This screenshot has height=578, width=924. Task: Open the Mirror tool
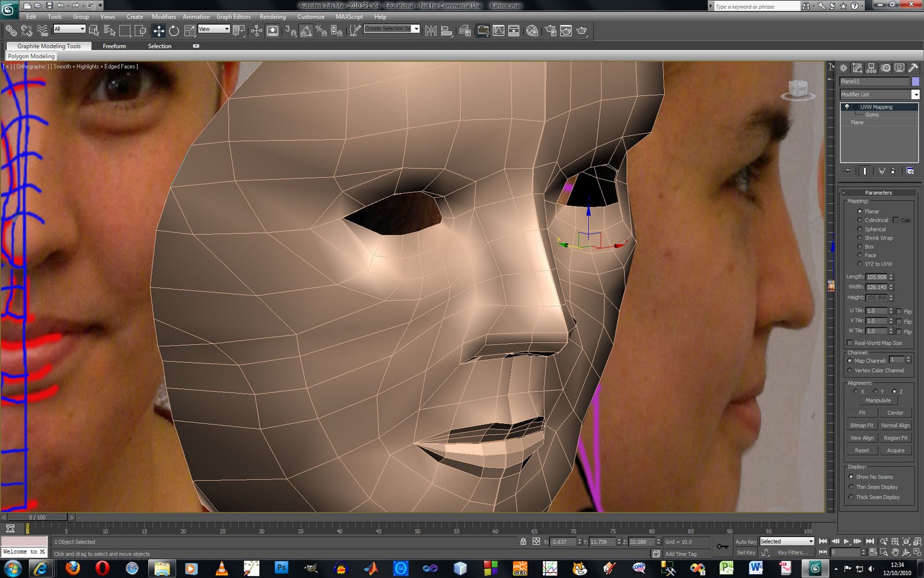430,30
